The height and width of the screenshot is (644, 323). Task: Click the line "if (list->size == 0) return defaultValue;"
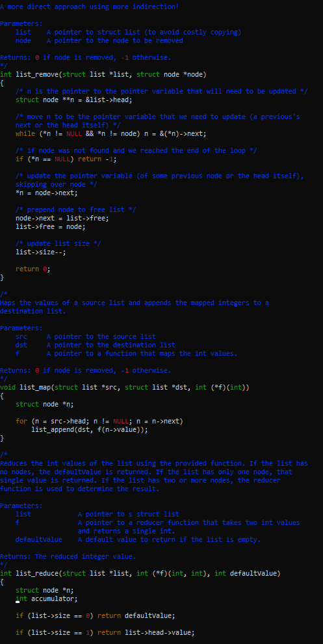click(96, 615)
